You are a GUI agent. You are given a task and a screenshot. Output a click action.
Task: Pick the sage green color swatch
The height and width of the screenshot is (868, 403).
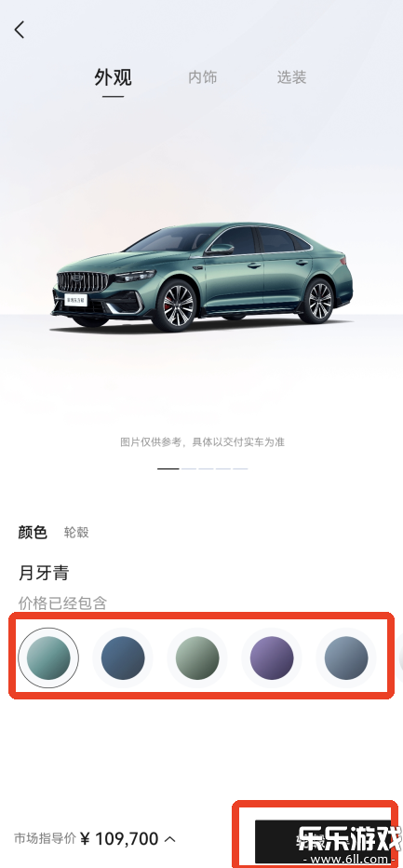point(197,658)
